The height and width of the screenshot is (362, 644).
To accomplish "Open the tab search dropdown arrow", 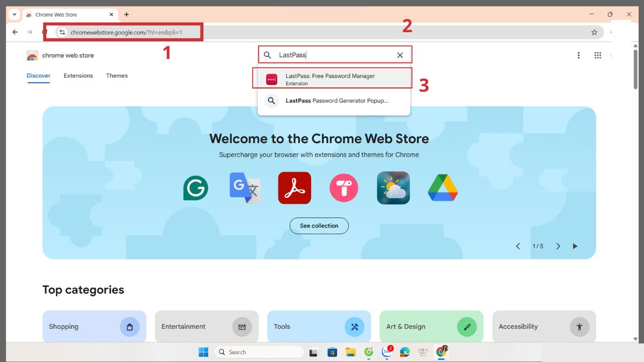I will [13, 14].
